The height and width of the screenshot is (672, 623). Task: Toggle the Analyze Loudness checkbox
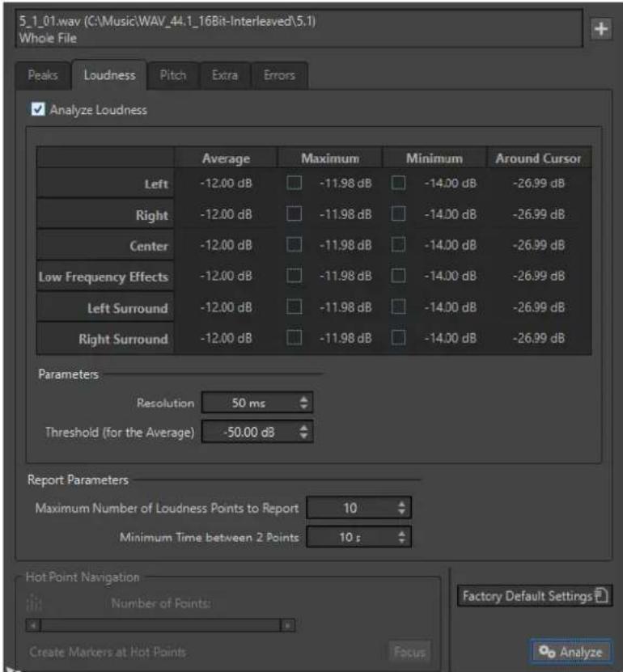(x=38, y=109)
